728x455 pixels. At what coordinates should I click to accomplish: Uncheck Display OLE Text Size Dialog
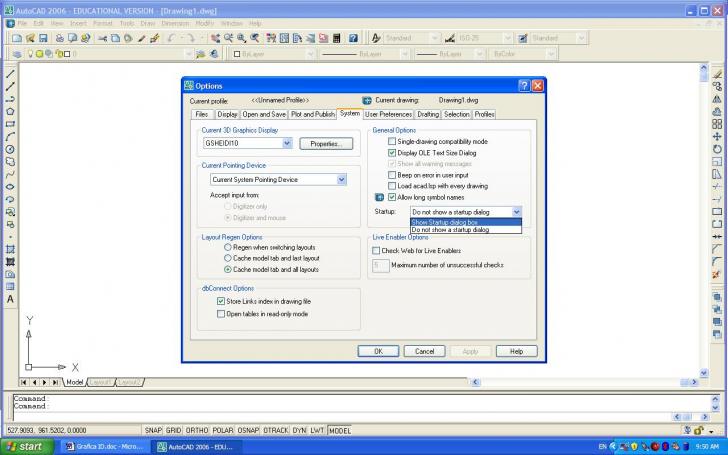(392, 152)
